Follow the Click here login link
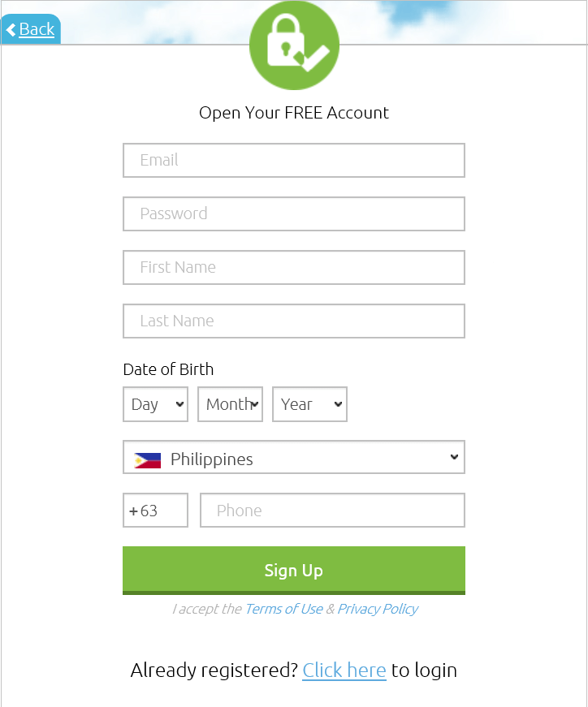 pos(344,670)
